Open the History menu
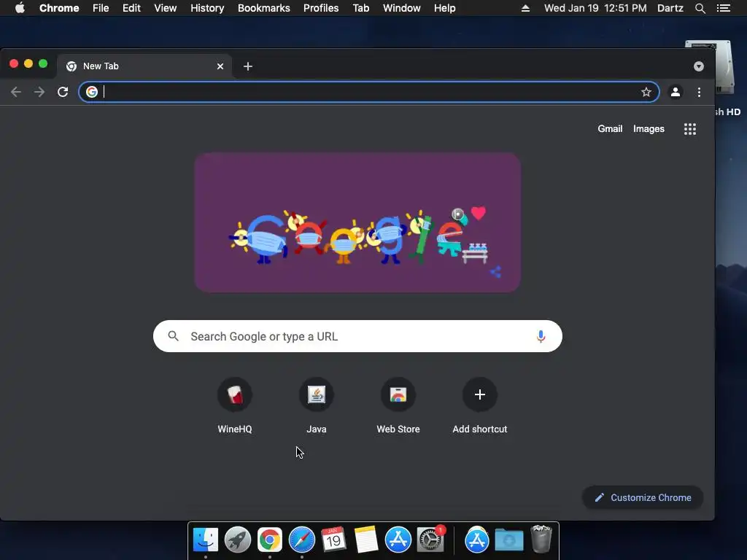 pos(207,8)
